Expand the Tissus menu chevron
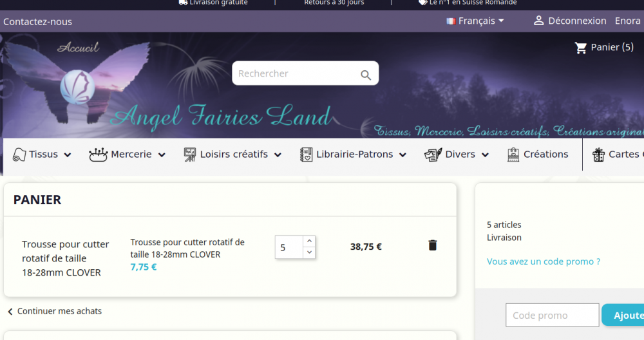 (68, 155)
